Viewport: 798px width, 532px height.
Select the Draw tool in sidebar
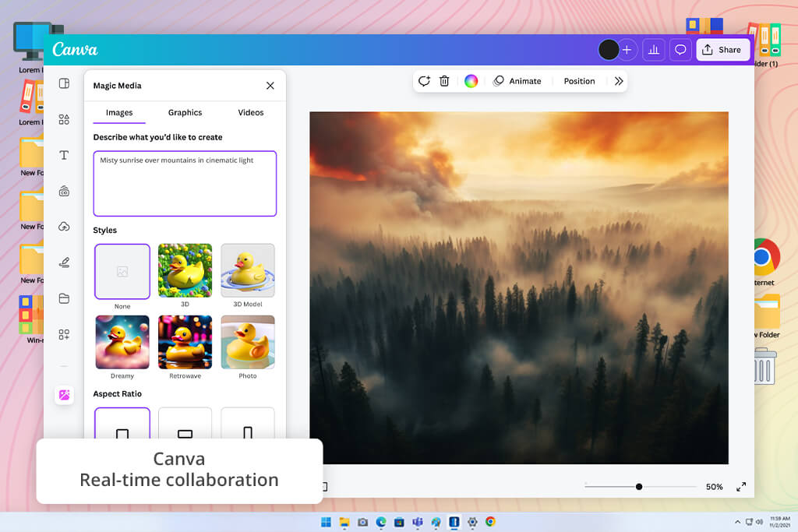pos(64,262)
